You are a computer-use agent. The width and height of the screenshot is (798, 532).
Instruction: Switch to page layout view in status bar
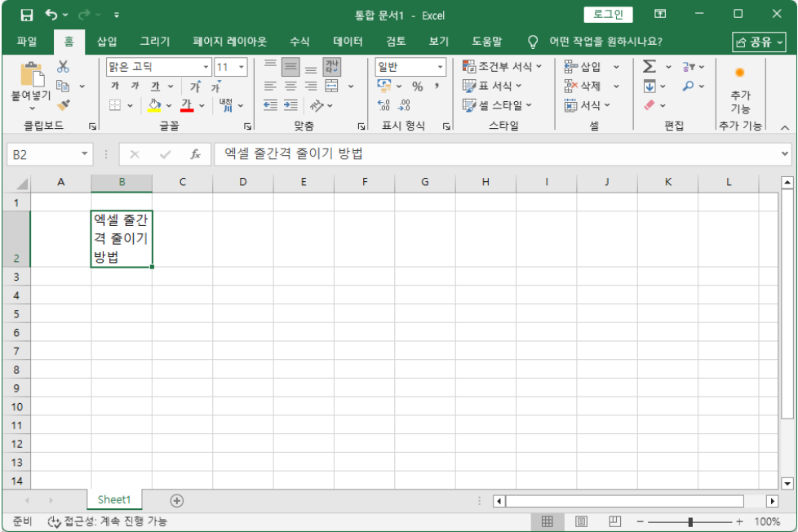pos(582,521)
